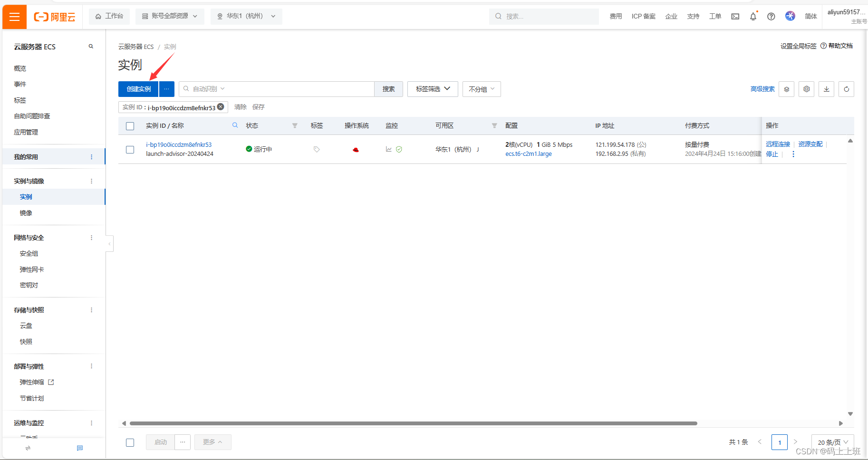Open the feedback chat icon at sidebar bottom
The height and width of the screenshot is (460, 868).
pyautogui.click(x=80, y=448)
